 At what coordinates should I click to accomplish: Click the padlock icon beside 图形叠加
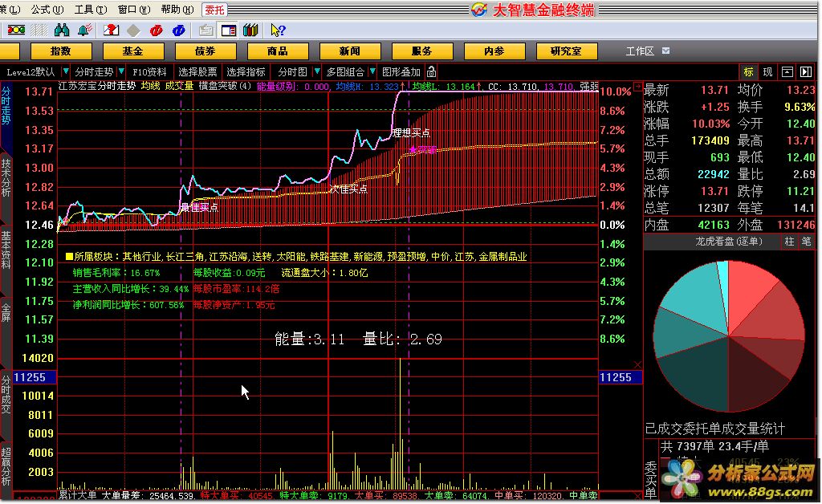(x=431, y=71)
